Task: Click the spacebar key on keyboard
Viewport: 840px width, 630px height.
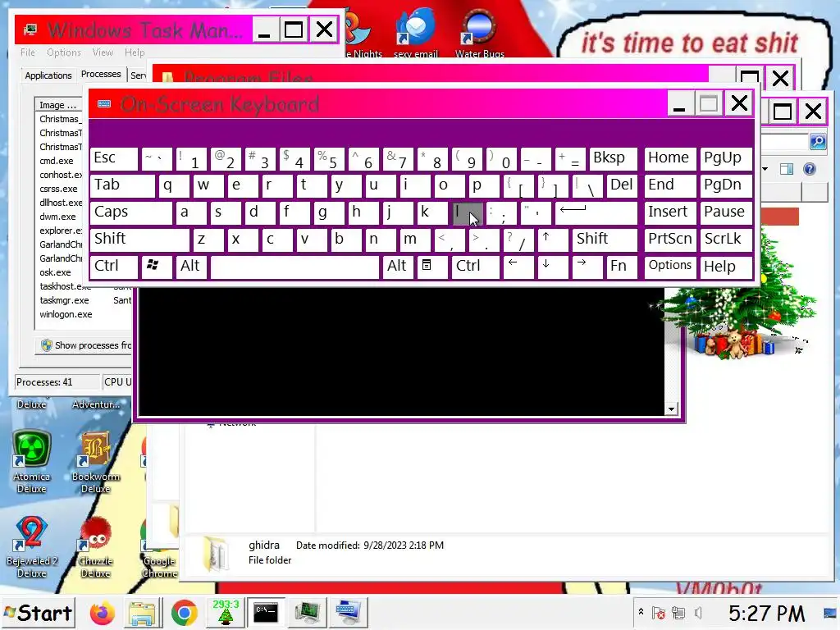Action: 294,267
